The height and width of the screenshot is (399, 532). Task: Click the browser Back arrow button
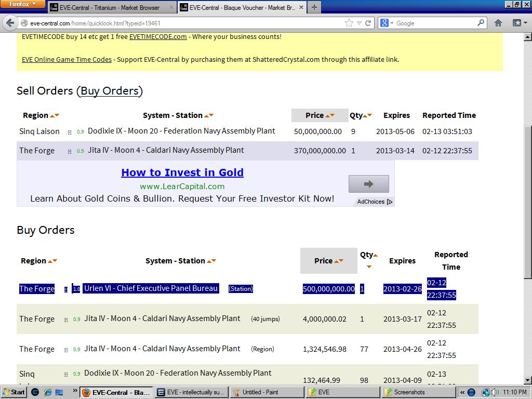pyautogui.click(x=10, y=23)
